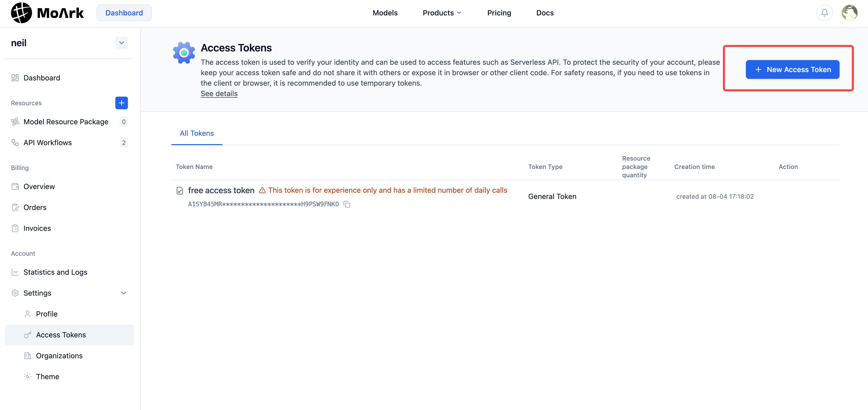868x410 pixels.
Task: Go to Invoices in Billing section
Action: [37, 228]
